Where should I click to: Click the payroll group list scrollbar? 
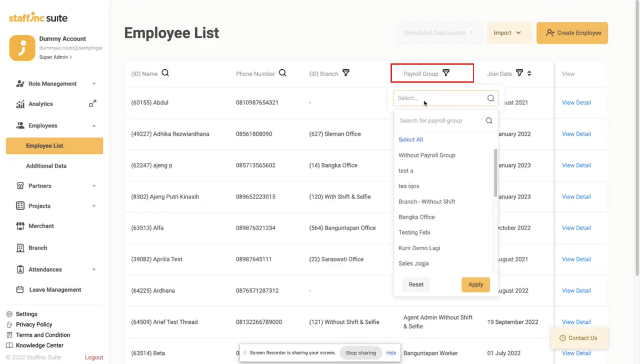[496, 173]
